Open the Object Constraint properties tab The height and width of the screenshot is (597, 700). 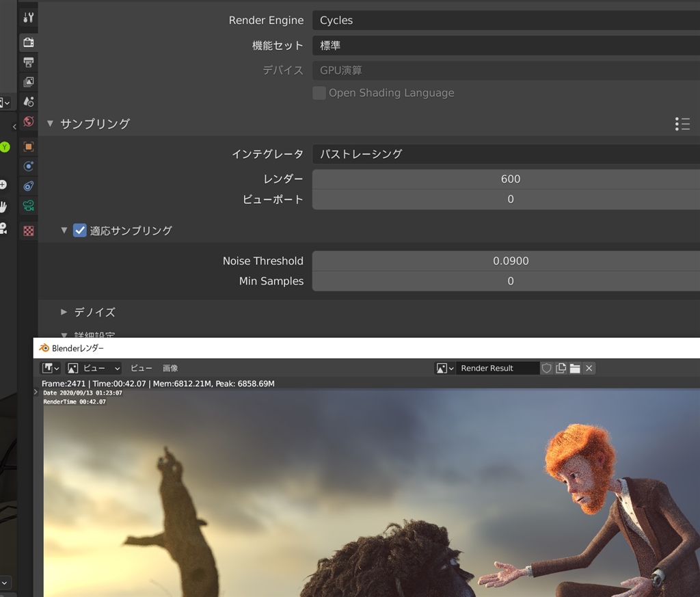click(29, 186)
